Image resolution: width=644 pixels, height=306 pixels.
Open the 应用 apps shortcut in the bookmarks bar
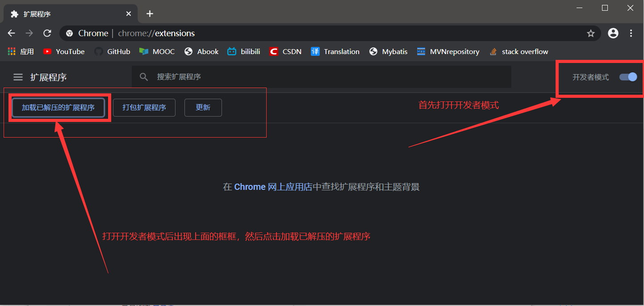tap(21, 51)
